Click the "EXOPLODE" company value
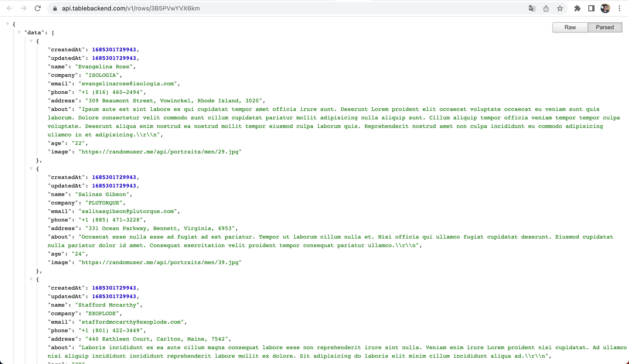 (102, 313)
